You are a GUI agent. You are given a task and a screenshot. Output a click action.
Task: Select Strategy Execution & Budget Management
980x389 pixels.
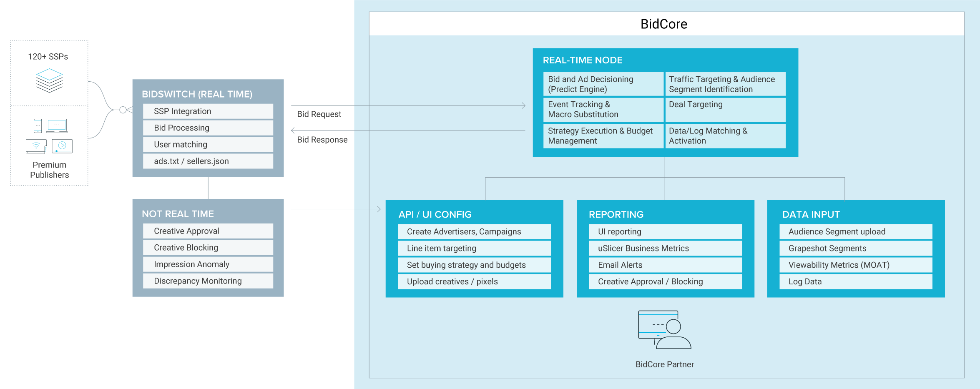[603, 136]
